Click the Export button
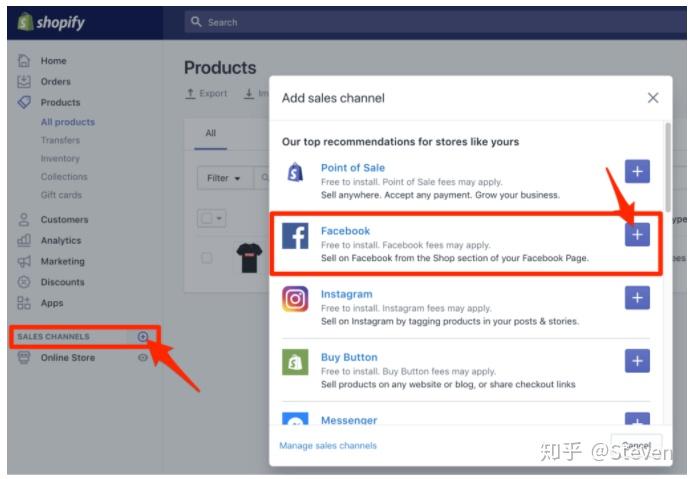Image resolution: width=690 pixels, height=479 pixels. click(x=206, y=93)
